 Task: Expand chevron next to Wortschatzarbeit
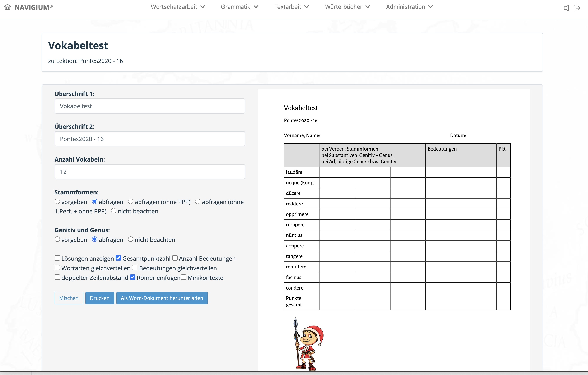click(x=203, y=7)
